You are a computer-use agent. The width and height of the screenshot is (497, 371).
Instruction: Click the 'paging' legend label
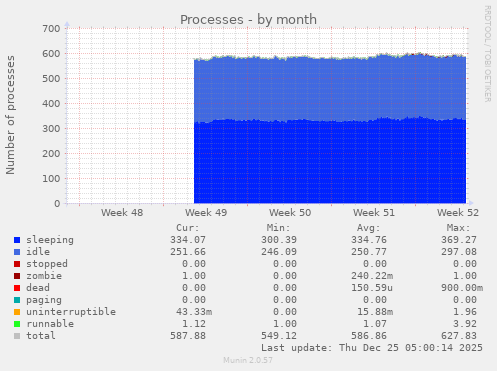click(x=44, y=300)
